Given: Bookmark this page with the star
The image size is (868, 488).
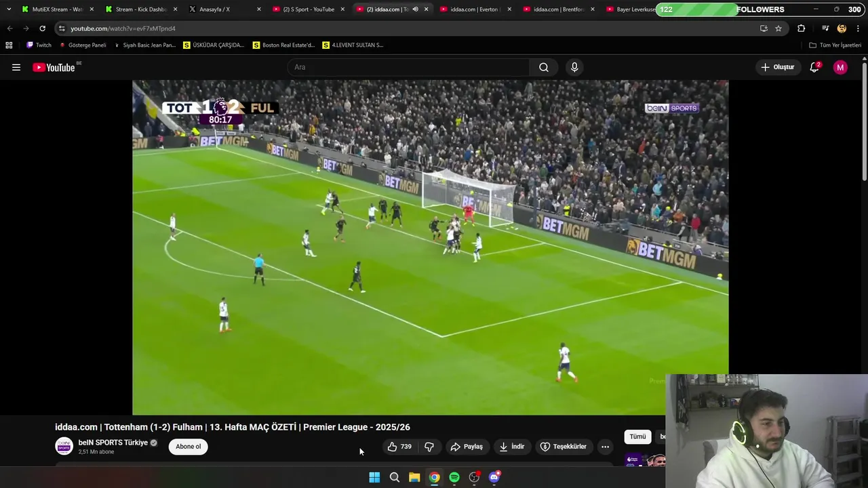Looking at the screenshot, I should [778, 28].
